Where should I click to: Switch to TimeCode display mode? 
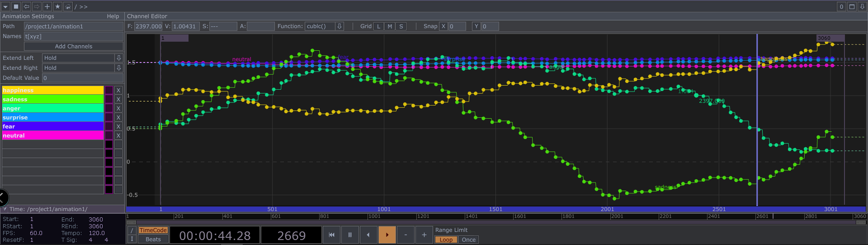coord(153,230)
